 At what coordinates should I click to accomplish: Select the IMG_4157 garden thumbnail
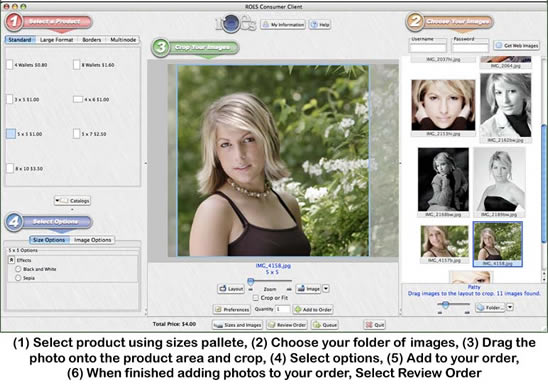444,242
